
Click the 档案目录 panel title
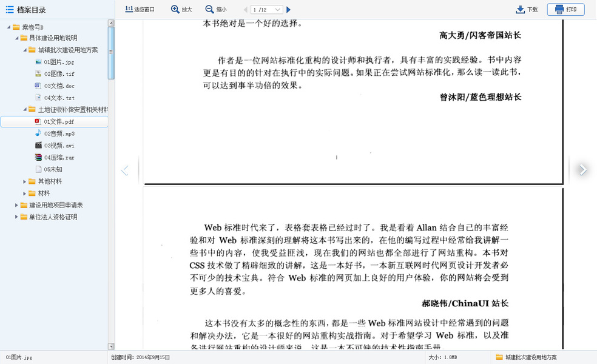pyautogui.click(x=31, y=10)
